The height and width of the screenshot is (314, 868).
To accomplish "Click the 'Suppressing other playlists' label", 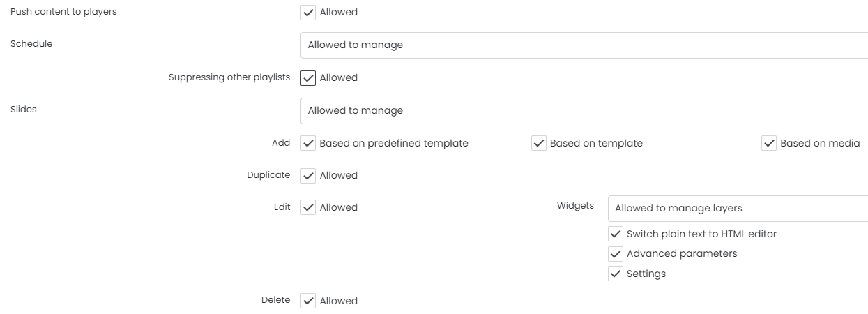I will tap(229, 77).
